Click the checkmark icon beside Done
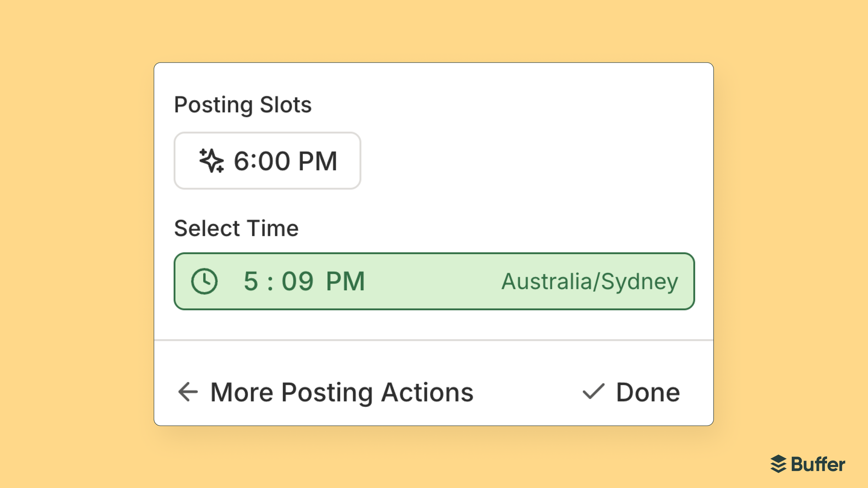868x488 pixels. pos(593,392)
